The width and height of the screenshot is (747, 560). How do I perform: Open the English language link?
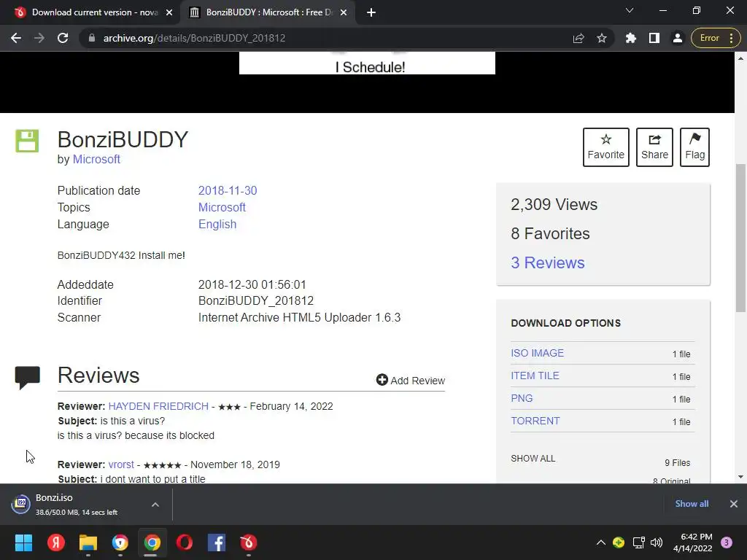click(x=217, y=225)
